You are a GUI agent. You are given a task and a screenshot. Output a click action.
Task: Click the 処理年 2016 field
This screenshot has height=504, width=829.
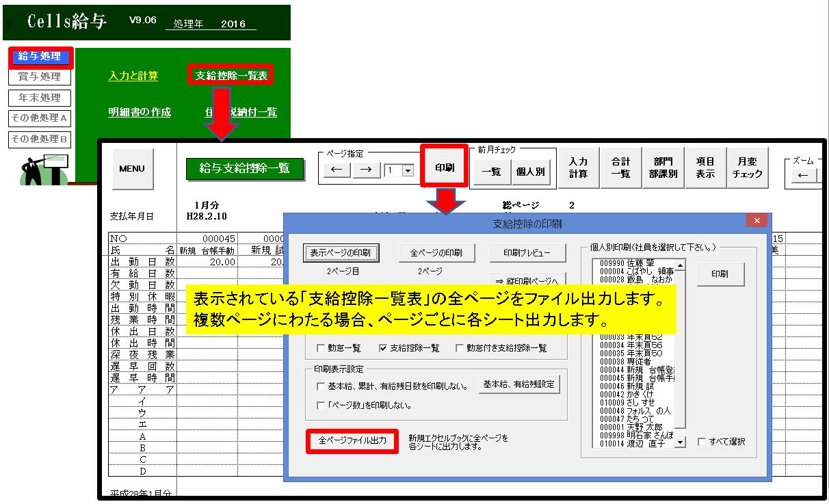click(x=211, y=24)
